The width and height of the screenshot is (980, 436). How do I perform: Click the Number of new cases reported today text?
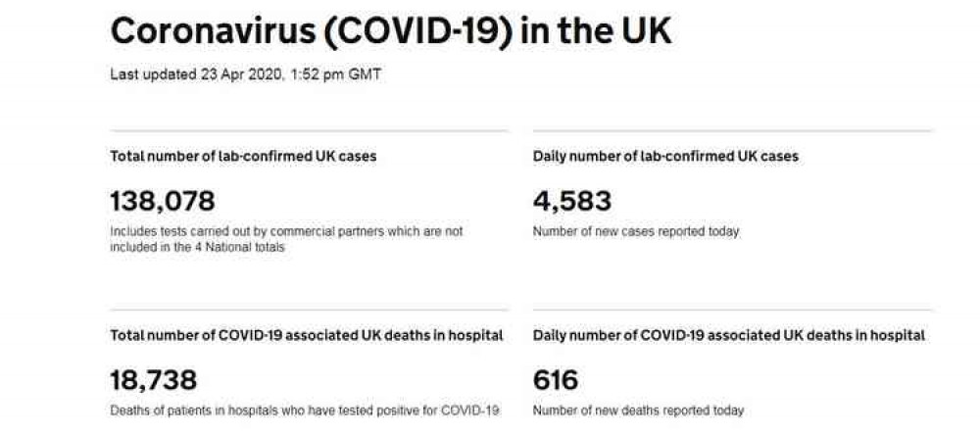pyautogui.click(x=636, y=232)
